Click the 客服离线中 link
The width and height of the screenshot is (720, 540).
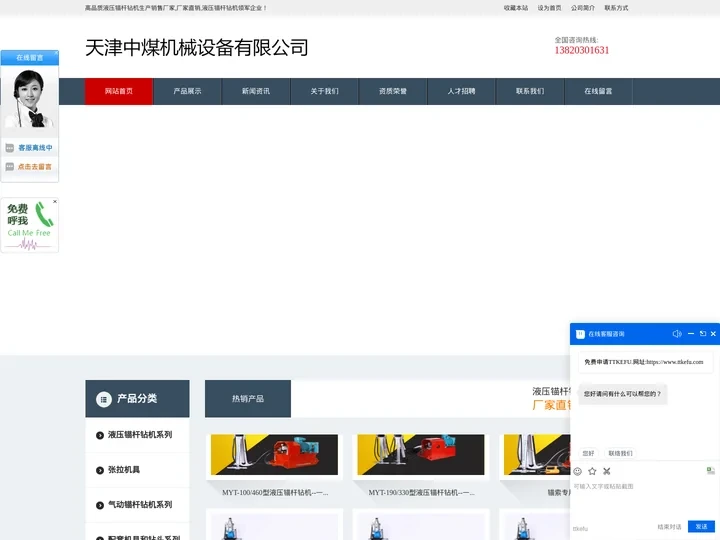click(x=35, y=148)
